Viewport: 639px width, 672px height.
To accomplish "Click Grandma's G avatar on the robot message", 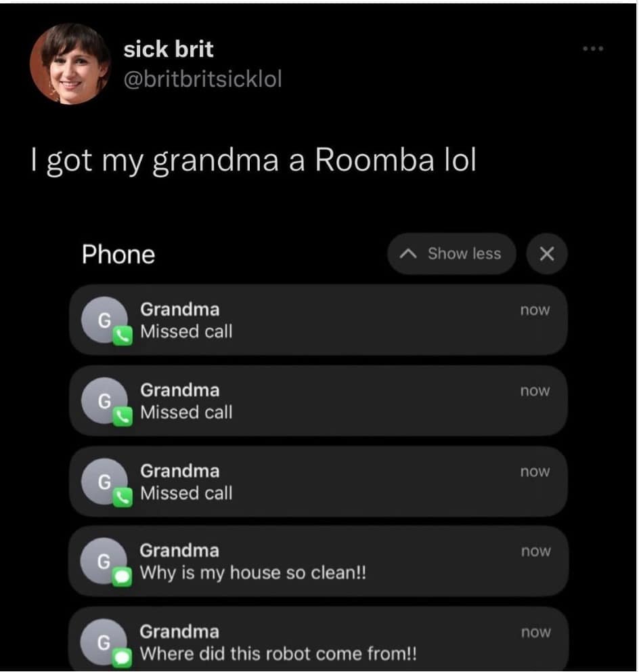I will point(104,642).
